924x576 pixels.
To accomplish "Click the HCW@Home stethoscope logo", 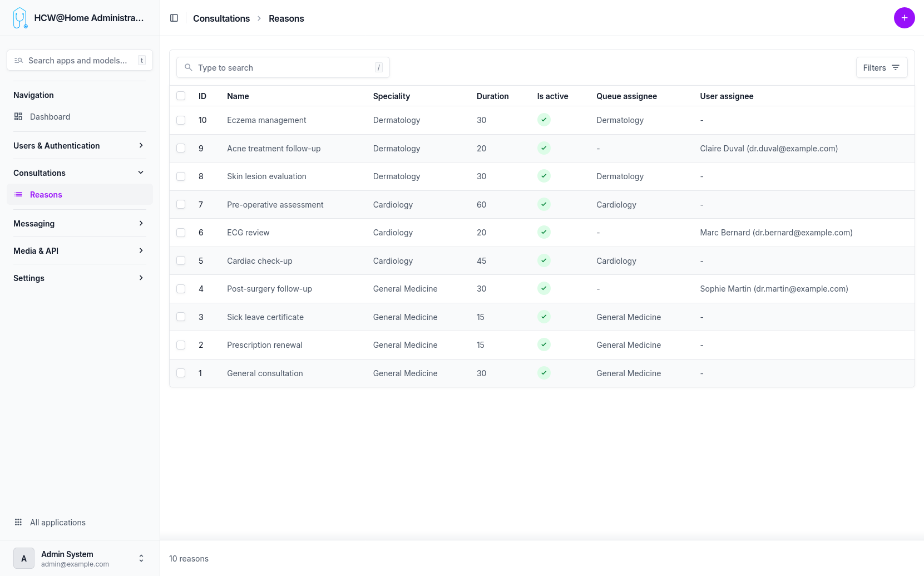I will point(20,18).
